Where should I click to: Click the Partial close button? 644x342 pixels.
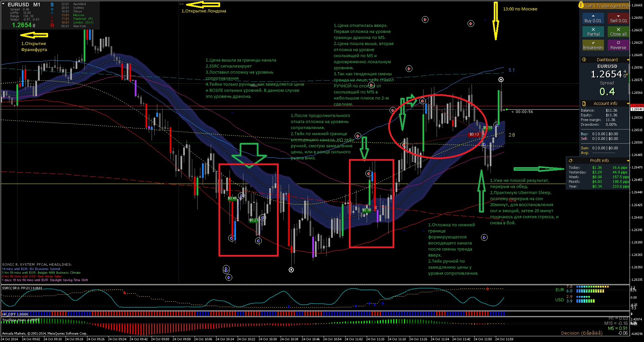pos(593,32)
